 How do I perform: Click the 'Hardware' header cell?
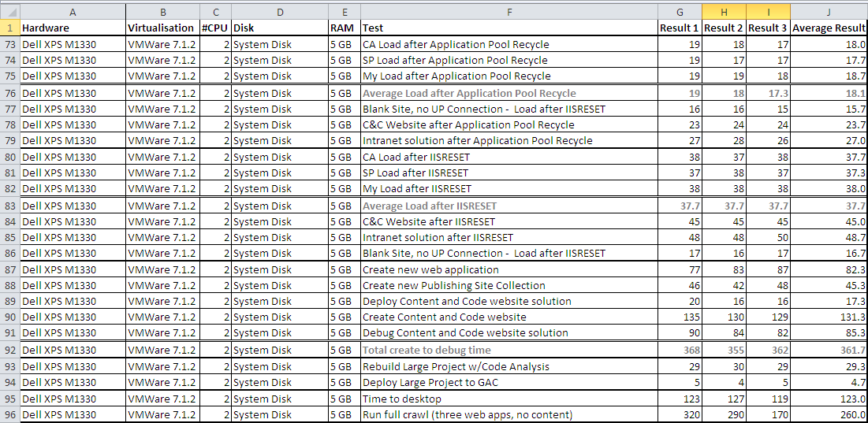point(73,28)
